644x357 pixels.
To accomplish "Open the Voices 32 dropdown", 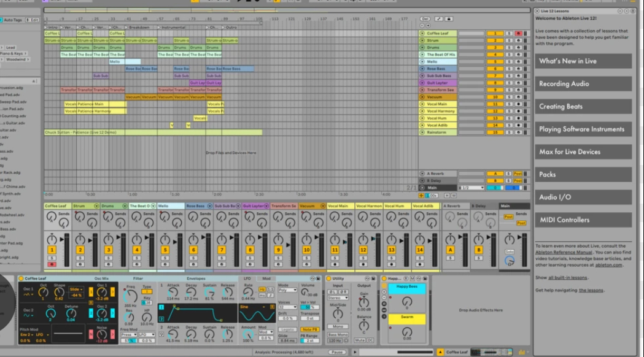I will pyautogui.click(x=287, y=307).
